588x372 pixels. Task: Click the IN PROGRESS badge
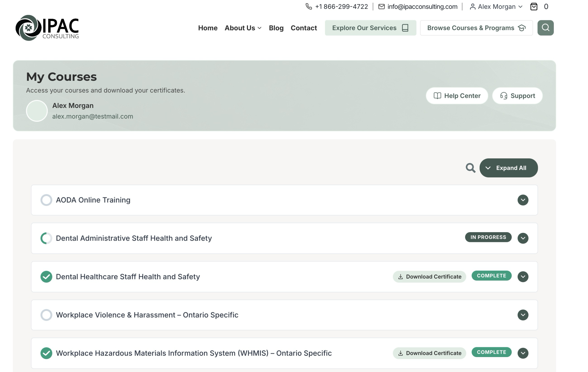tap(488, 237)
